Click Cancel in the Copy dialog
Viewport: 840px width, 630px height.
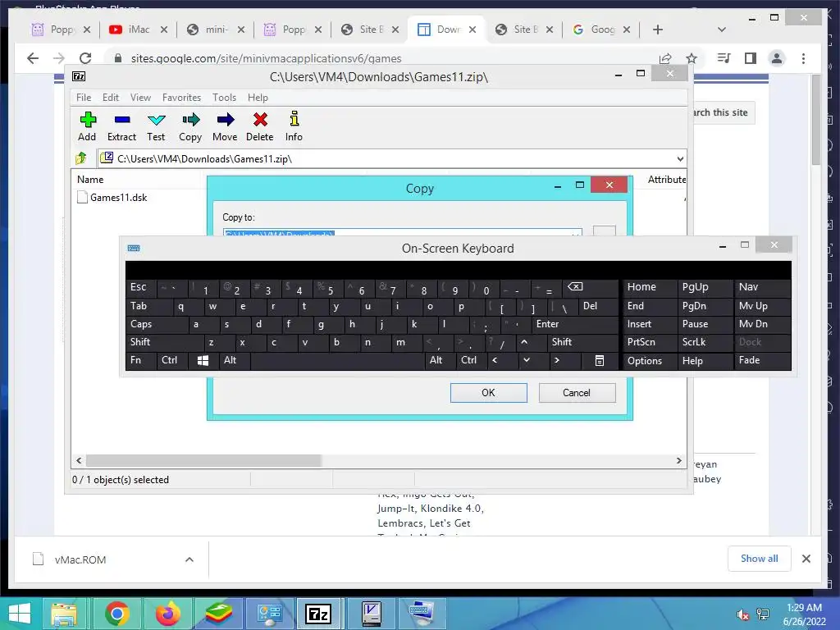tap(577, 393)
